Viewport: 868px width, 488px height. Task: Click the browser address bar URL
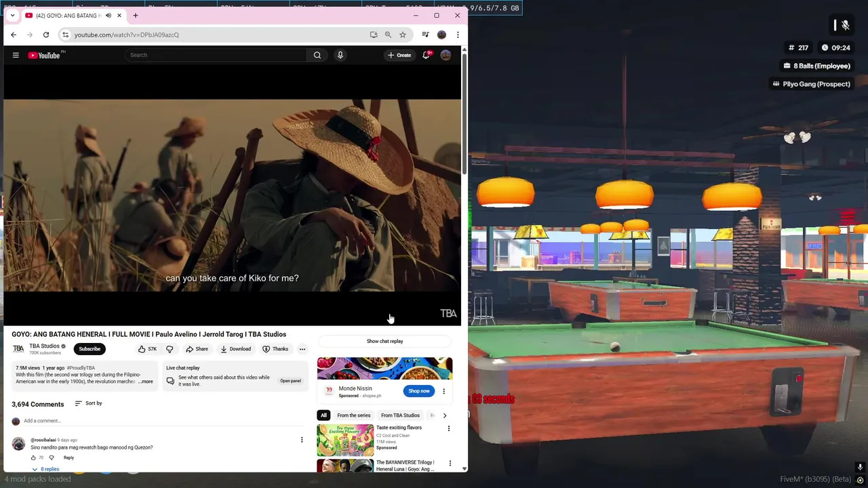tap(127, 35)
